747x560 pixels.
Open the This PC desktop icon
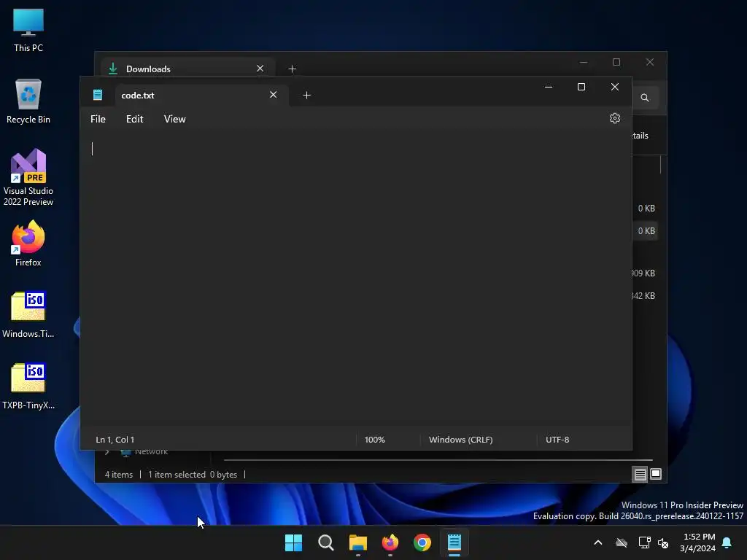[28, 30]
